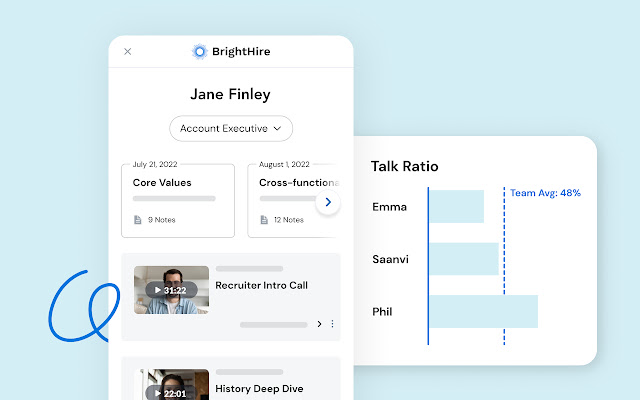Click the Phil name label

pos(382,312)
